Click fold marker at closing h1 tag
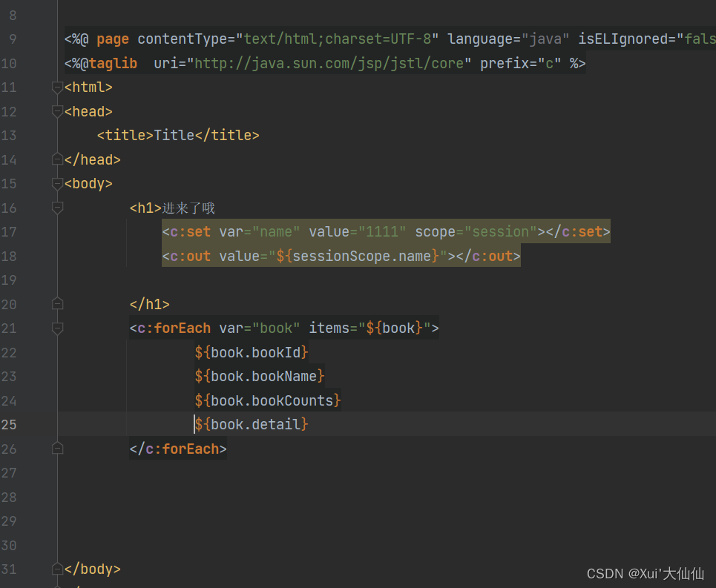 pyautogui.click(x=57, y=304)
